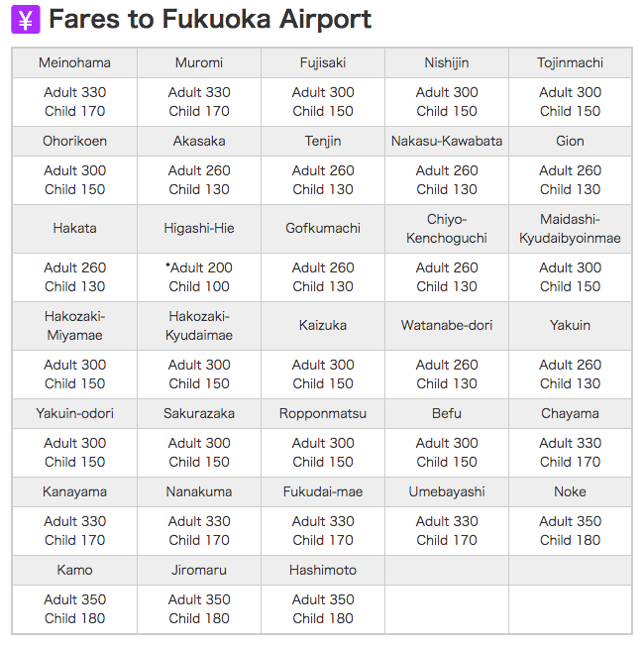Click the purple yen icon
This screenshot has width=644, height=647.
pyautogui.click(x=26, y=20)
